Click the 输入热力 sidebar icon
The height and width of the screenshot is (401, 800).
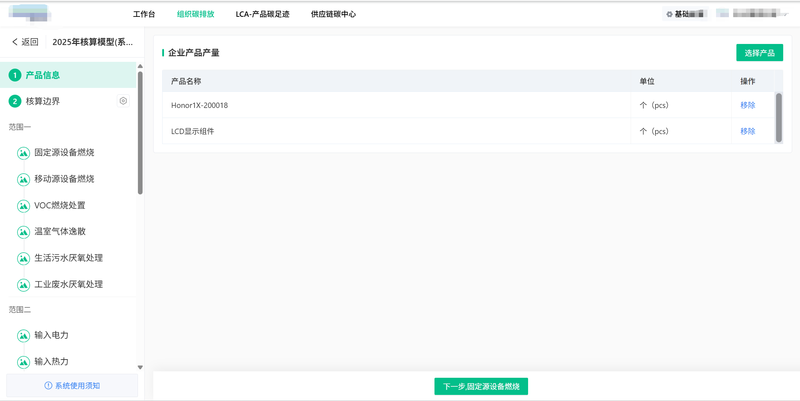[23, 362]
